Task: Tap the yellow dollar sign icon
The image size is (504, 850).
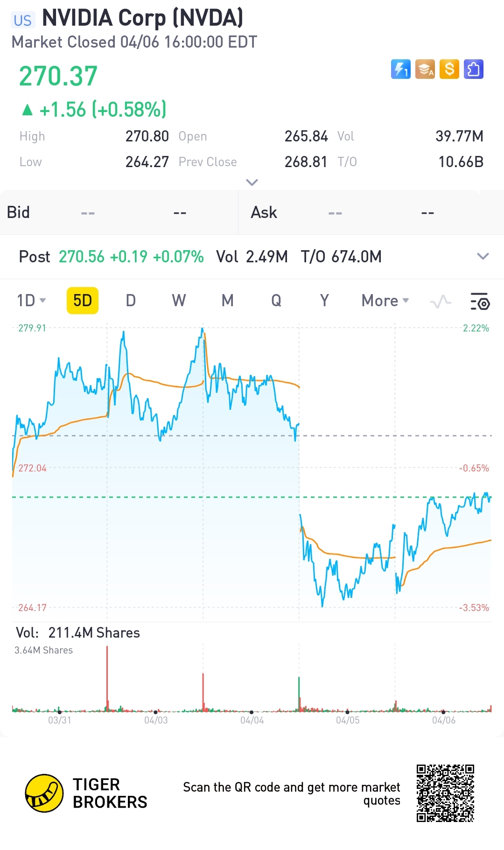Action: tap(449, 70)
